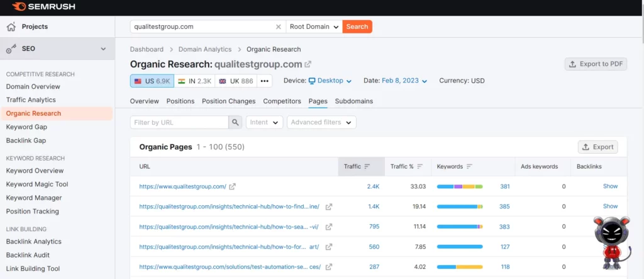644x279 pixels.
Task: Sort by the Traffic % column icon
Action: pos(419,167)
